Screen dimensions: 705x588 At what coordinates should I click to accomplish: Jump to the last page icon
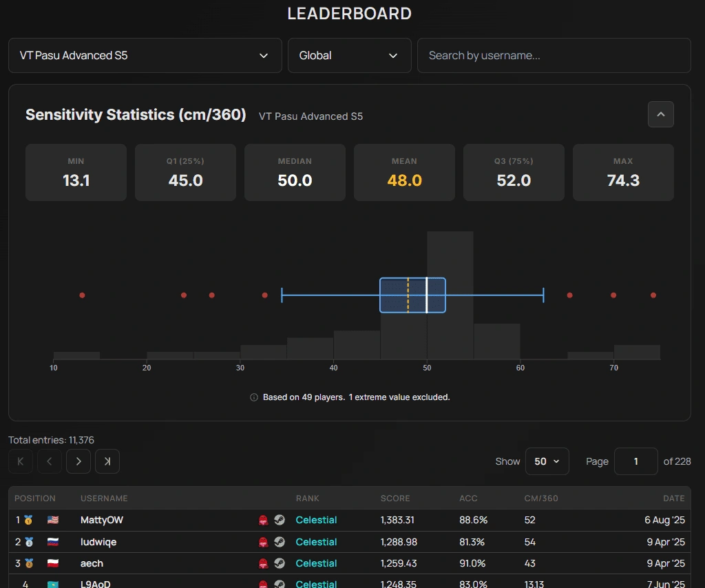[107, 461]
